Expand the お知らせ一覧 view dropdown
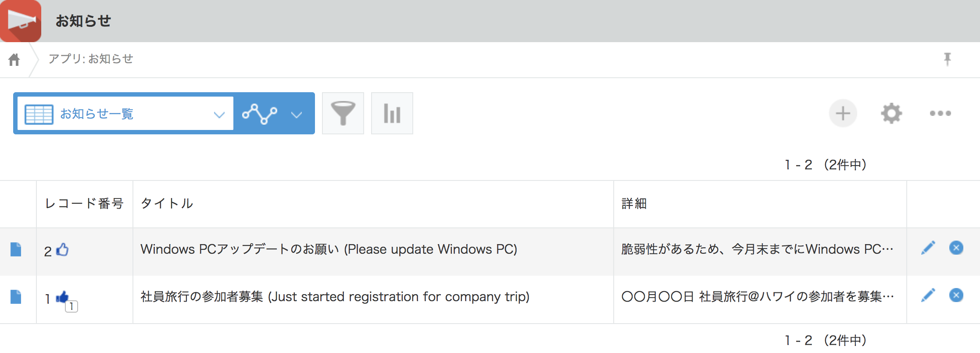 tap(219, 115)
